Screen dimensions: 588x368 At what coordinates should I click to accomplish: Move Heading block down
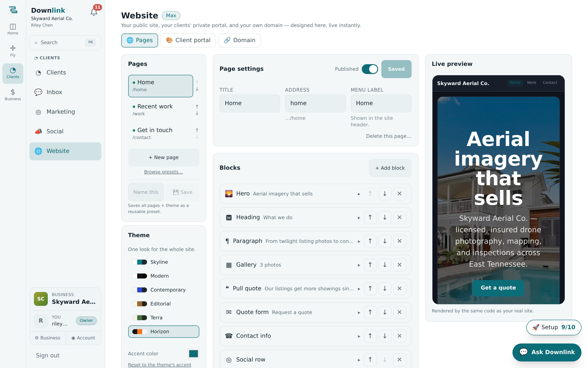tap(385, 217)
